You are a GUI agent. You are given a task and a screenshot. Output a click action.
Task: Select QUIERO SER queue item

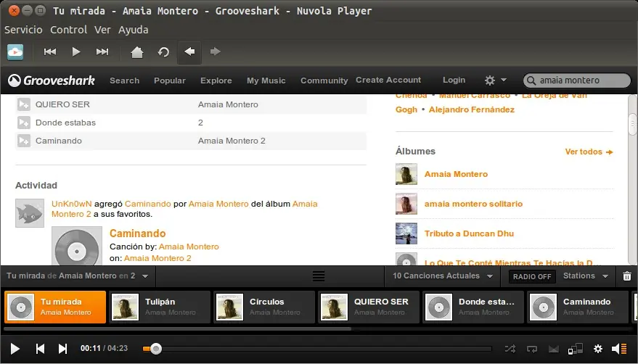(369, 307)
